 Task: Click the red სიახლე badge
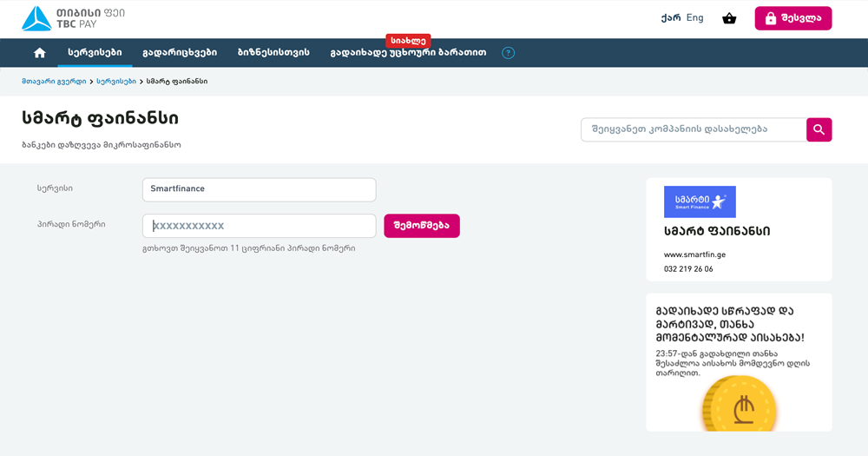coord(408,41)
